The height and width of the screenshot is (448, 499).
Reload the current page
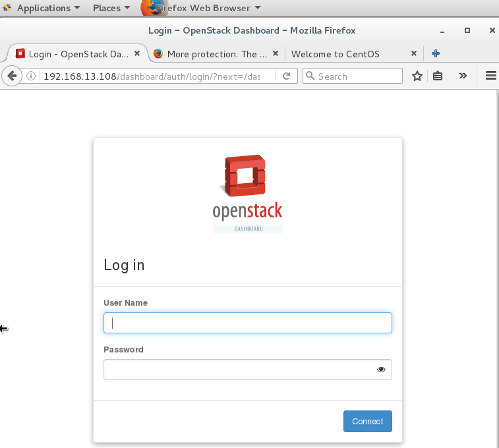[287, 76]
